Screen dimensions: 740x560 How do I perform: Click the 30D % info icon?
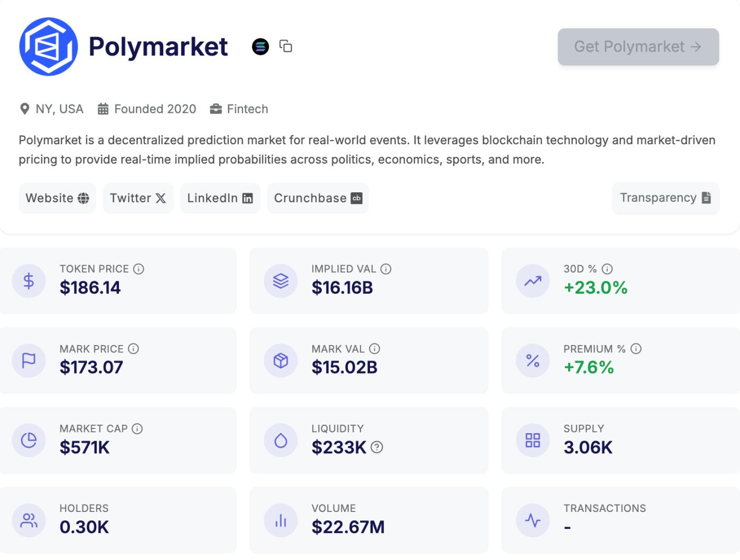(607, 269)
